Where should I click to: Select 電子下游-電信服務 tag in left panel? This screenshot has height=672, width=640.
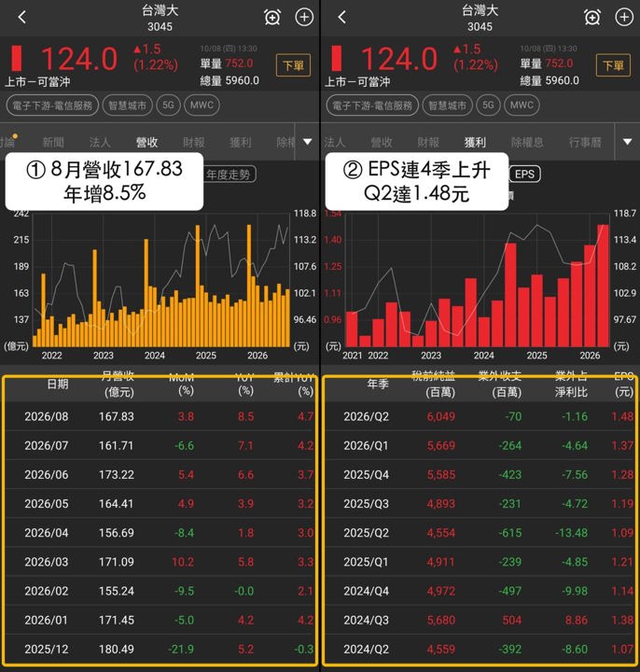coord(52,105)
